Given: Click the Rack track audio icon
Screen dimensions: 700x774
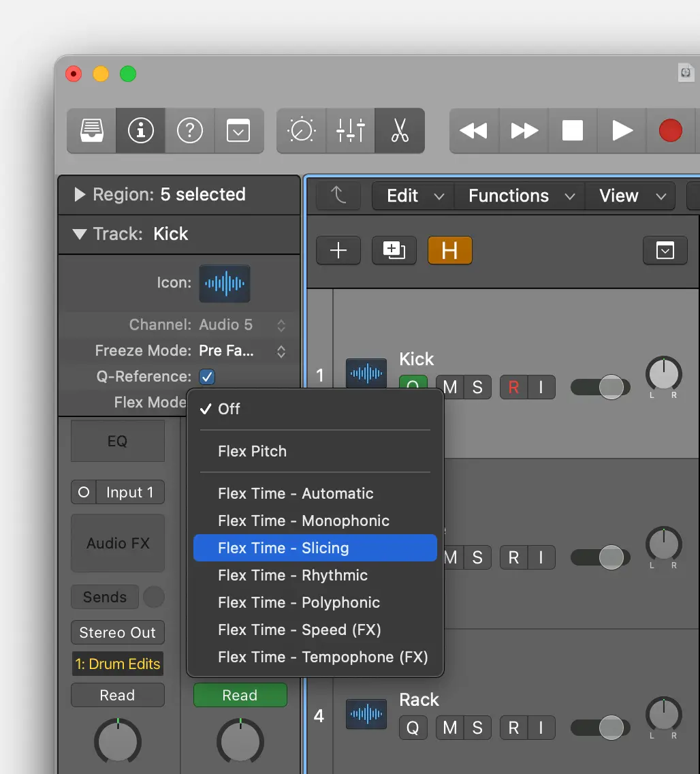Looking at the screenshot, I should coord(366,714).
